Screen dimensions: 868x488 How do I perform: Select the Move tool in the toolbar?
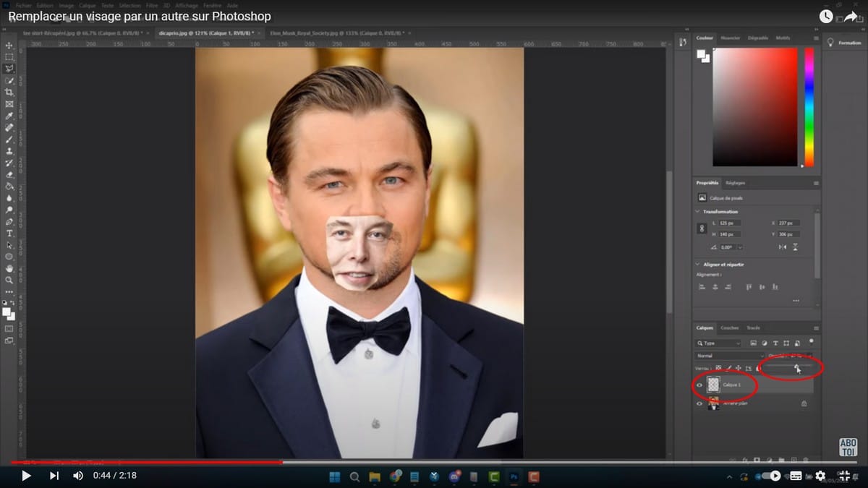9,46
